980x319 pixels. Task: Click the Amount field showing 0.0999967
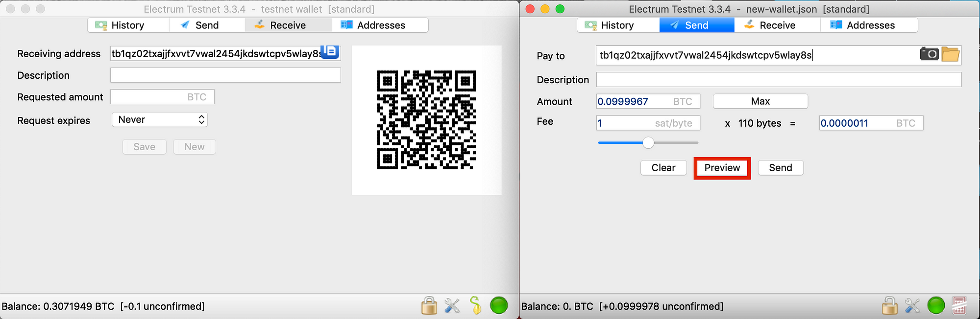point(648,101)
